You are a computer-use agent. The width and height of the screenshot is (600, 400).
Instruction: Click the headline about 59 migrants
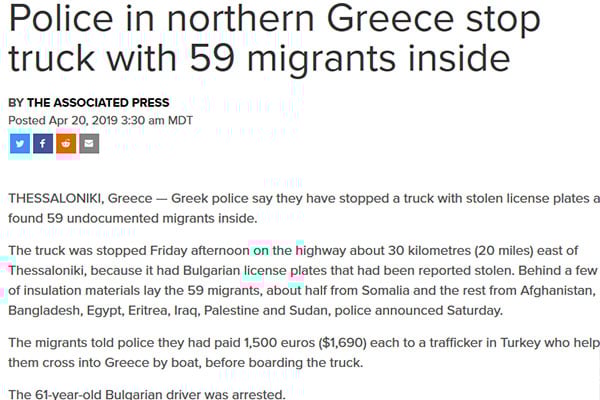(x=274, y=38)
